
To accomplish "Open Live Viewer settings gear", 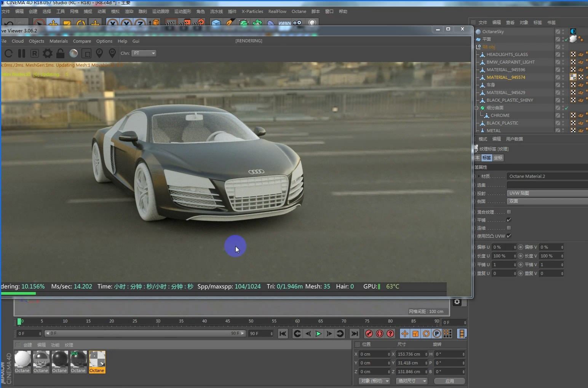I will click(x=48, y=53).
